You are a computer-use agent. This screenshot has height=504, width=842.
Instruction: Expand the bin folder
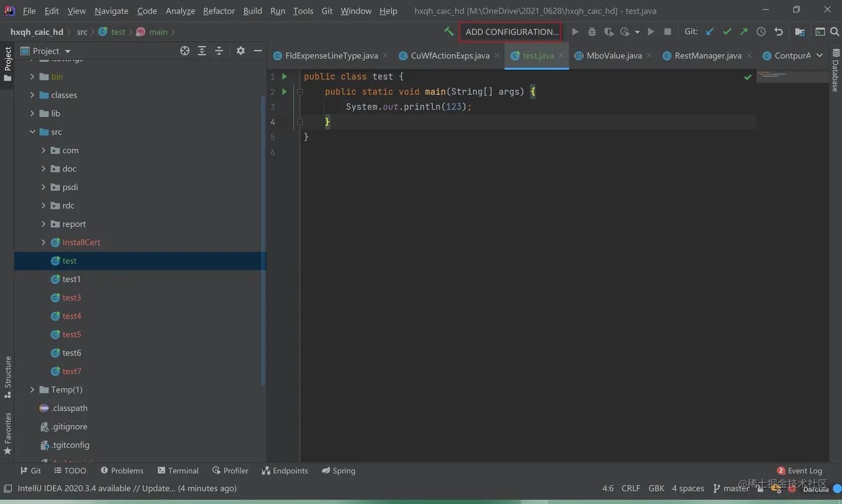pyautogui.click(x=32, y=77)
